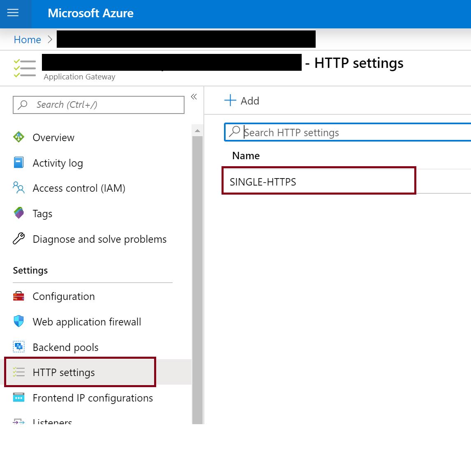This screenshot has height=476, width=471.
Task: Open the Backend pools menu item
Action: [x=65, y=347]
